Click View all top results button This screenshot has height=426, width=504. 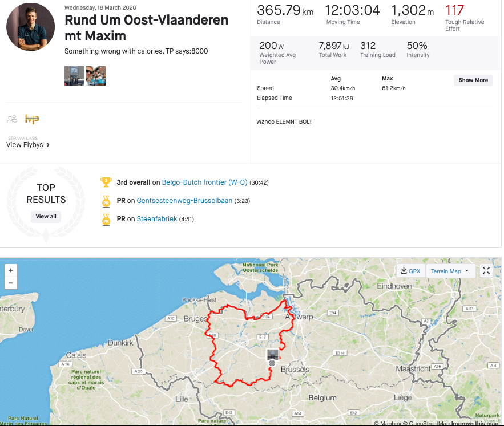46,217
